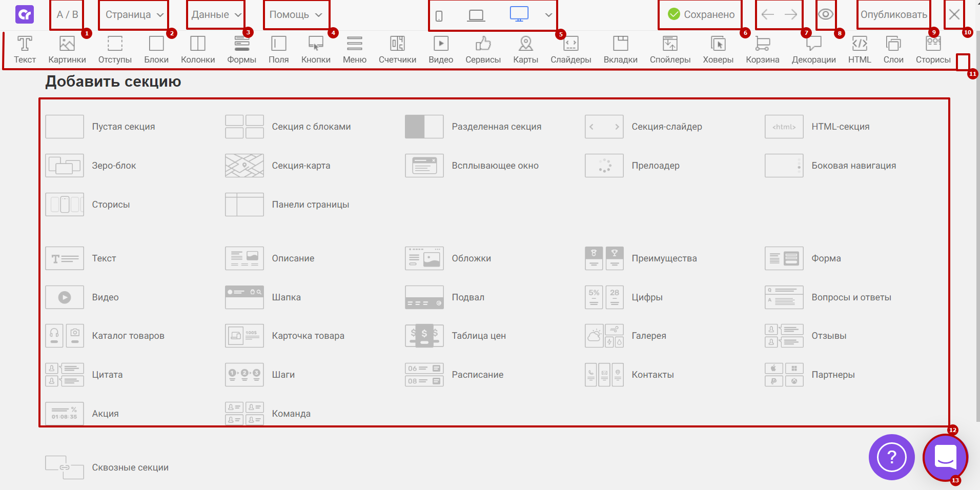Add a Всплывающее окно section
Image resolution: width=980 pixels, height=490 pixels.
(x=472, y=166)
